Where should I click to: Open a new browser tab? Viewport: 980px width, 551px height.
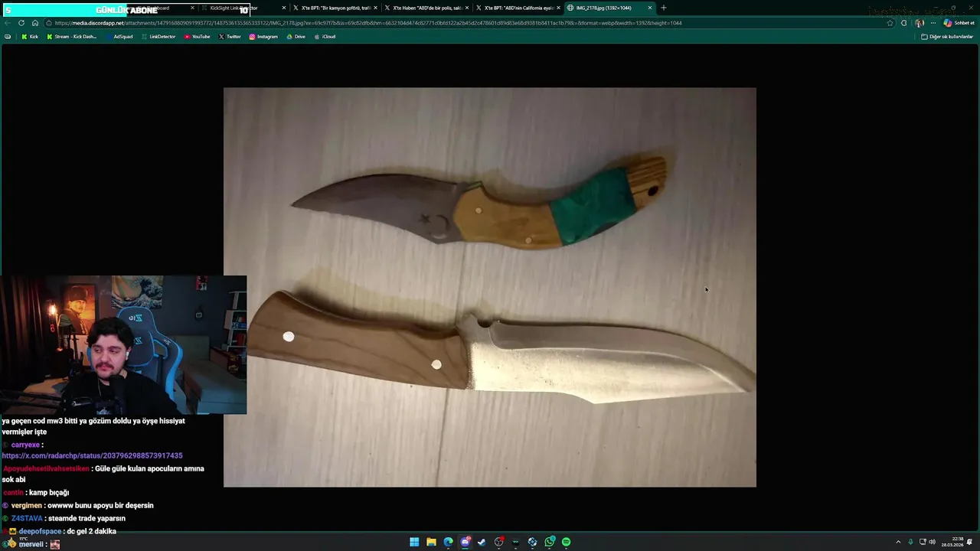click(663, 8)
